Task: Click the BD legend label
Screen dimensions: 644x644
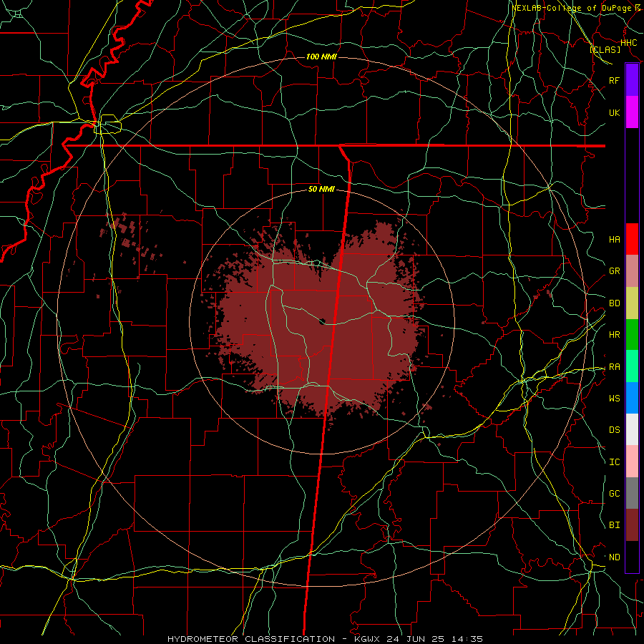Action: click(x=614, y=303)
